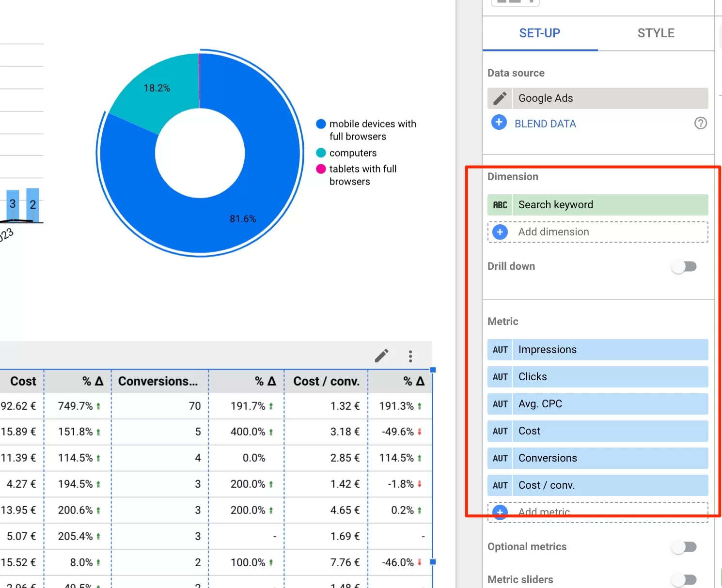Select the Avg. CPC metric chip

(x=598, y=404)
